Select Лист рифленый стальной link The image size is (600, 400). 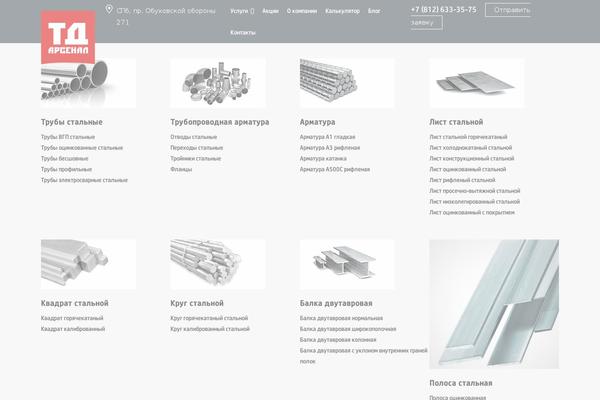[x=462, y=180]
